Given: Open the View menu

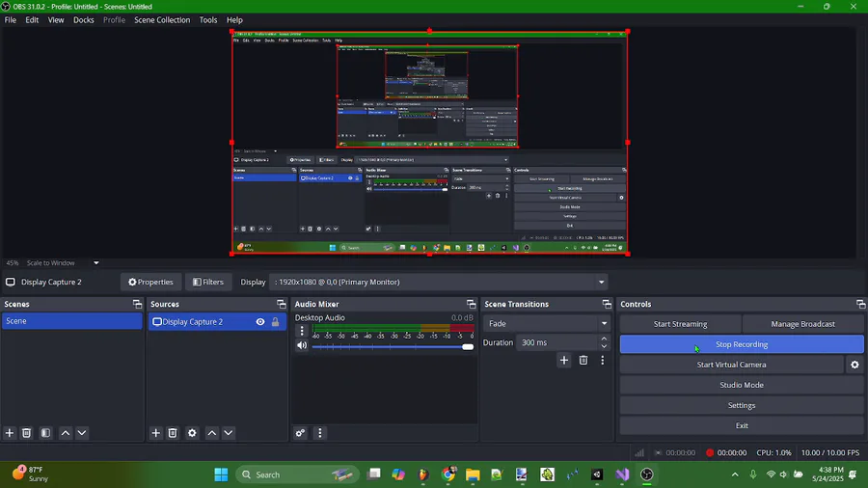Looking at the screenshot, I should point(56,19).
